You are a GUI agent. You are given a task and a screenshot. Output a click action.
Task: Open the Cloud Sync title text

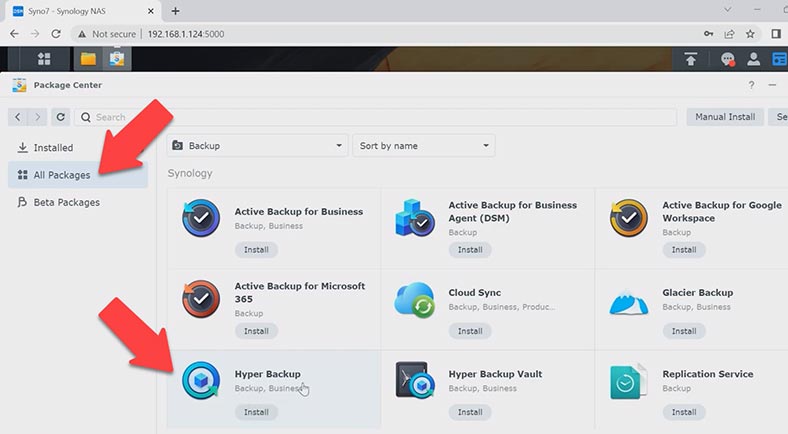(474, 292)
